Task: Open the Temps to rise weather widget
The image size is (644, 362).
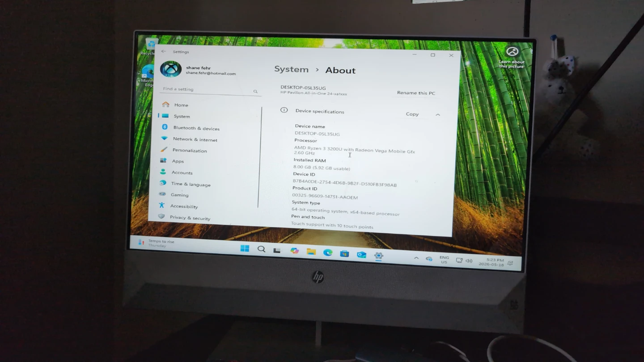Action: [157, 243]
